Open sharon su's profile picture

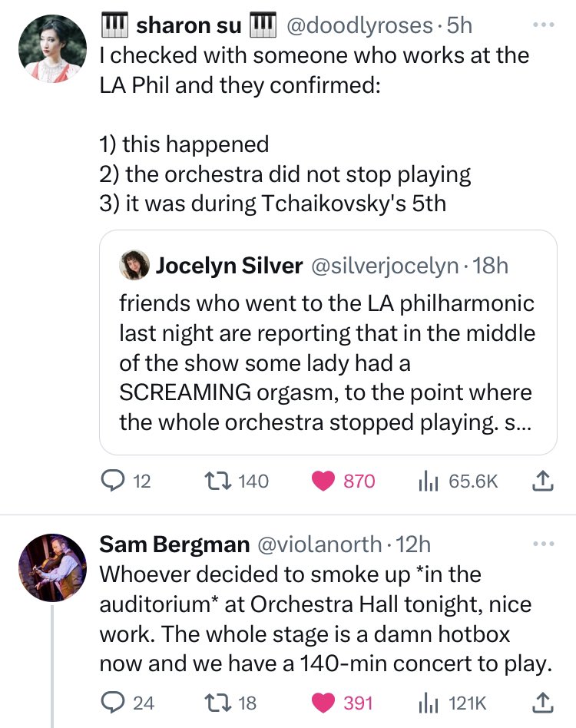pos(52,48)
